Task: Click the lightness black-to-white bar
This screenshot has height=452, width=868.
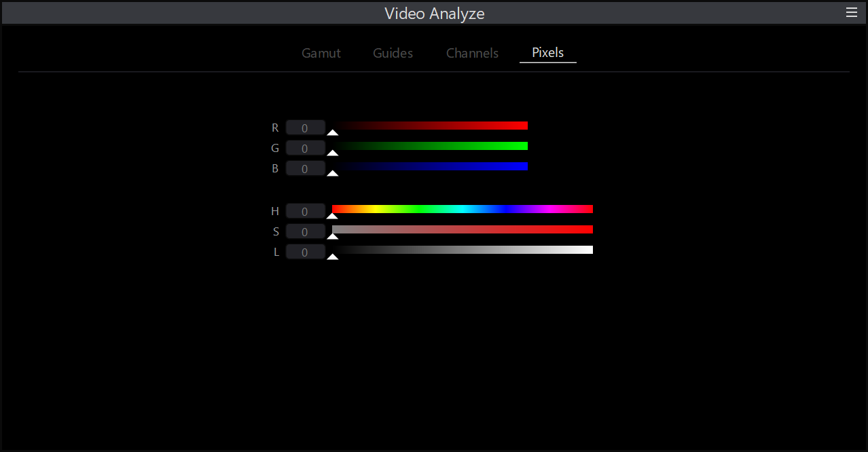Action: 463,250
